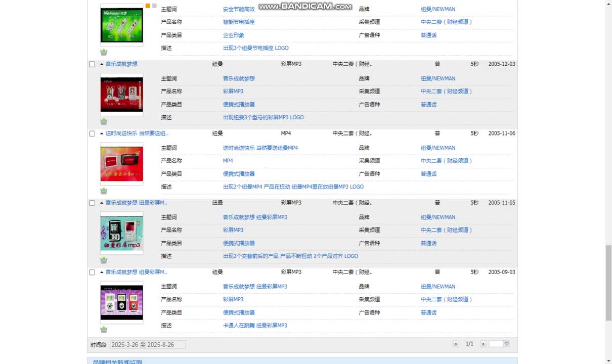Open 纽曼/NEWMAN brand link in 2005-12-03 ad details
The height and width of the screenshot is (364, 612).
click(x=438, y=78)
